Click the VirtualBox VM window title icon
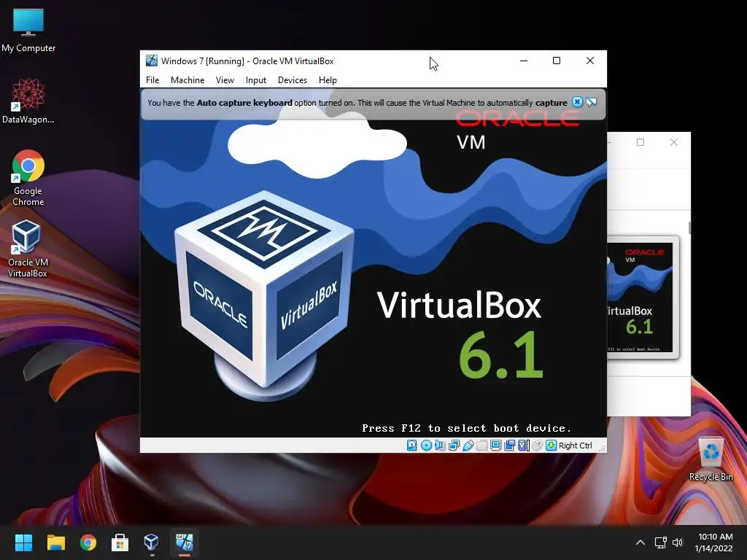Screen dimensions: 747x560 (152, 61)
